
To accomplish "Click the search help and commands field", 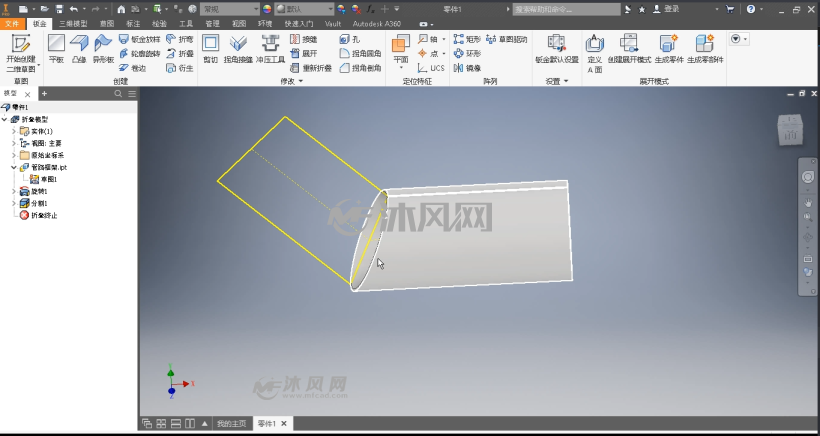I will pos(566,9).
